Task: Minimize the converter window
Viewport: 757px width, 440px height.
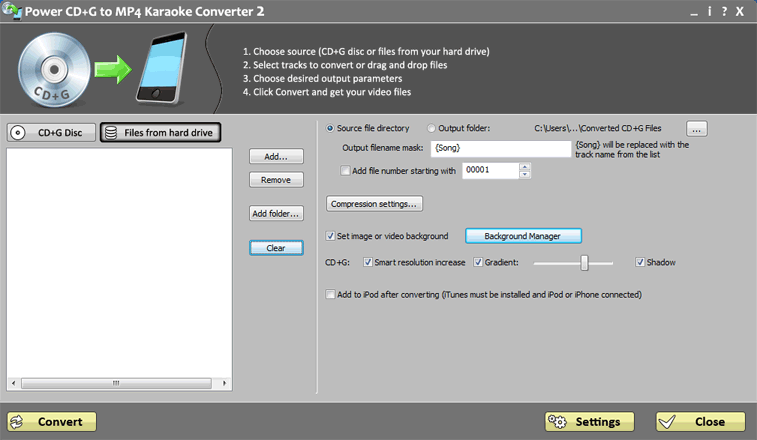Action: (x=694, y=14)
